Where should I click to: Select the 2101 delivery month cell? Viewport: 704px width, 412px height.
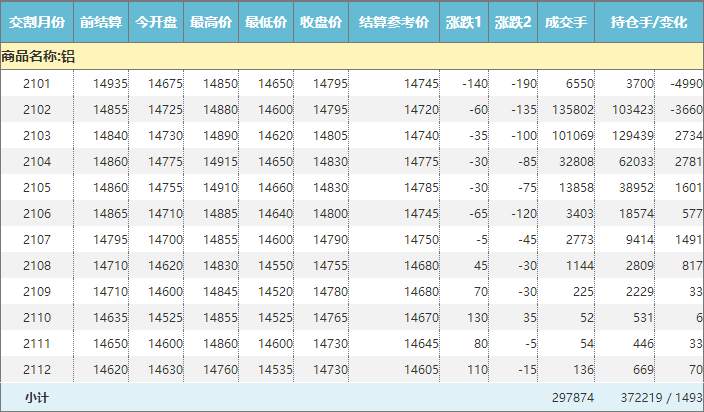pyautogui.click(x=37, y=83)
